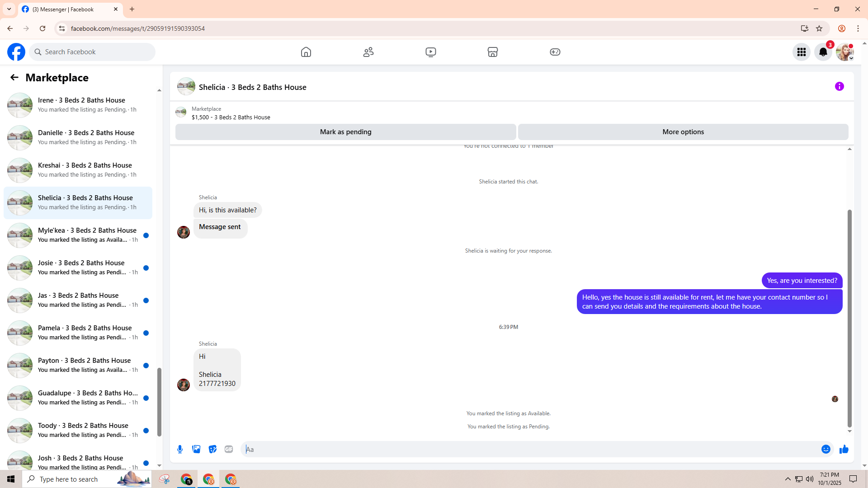Click Shelicia's avatar beside phone number message
868x488 pixels.
pyautogui.click(x=184, y=385)
